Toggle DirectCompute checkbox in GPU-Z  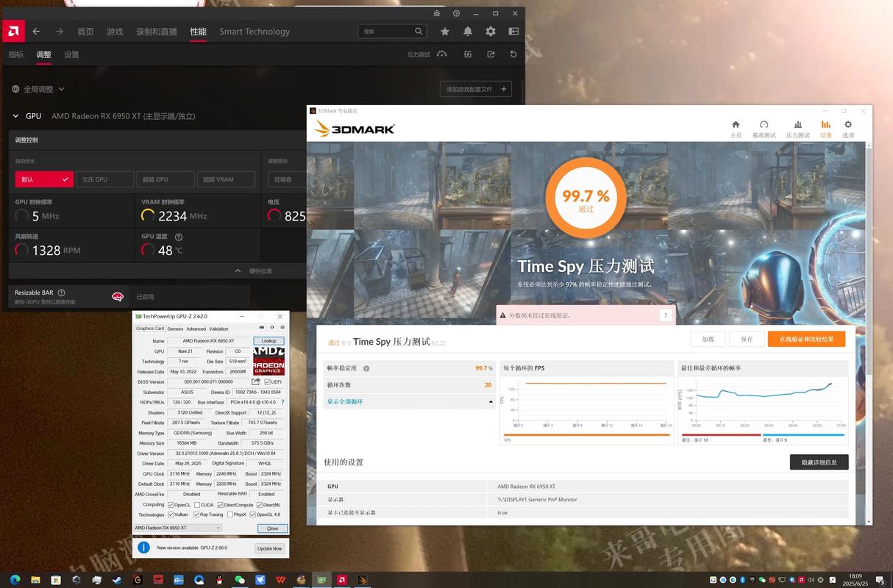point(221,505)
